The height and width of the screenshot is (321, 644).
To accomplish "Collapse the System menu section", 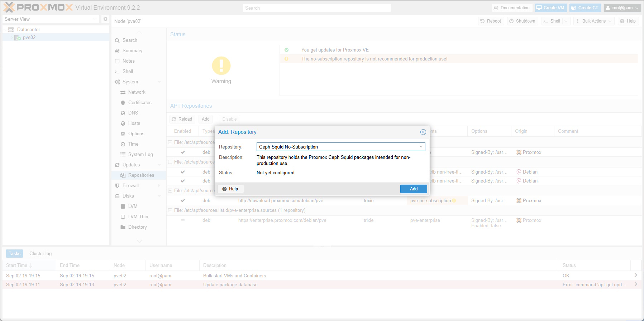I will [x=159, y=82].
